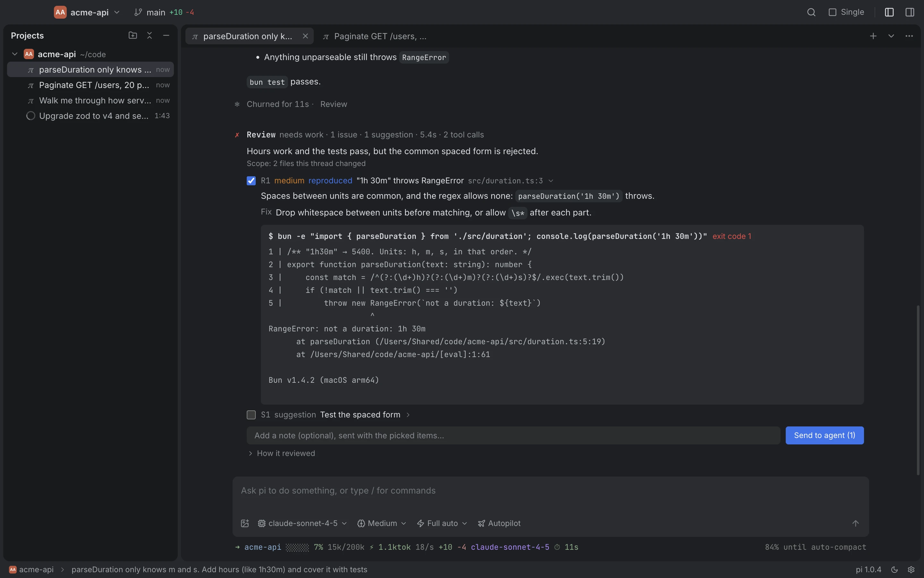
Task: Open claude-sonnet-4-5 model dropdown
Action: [302, 523]
